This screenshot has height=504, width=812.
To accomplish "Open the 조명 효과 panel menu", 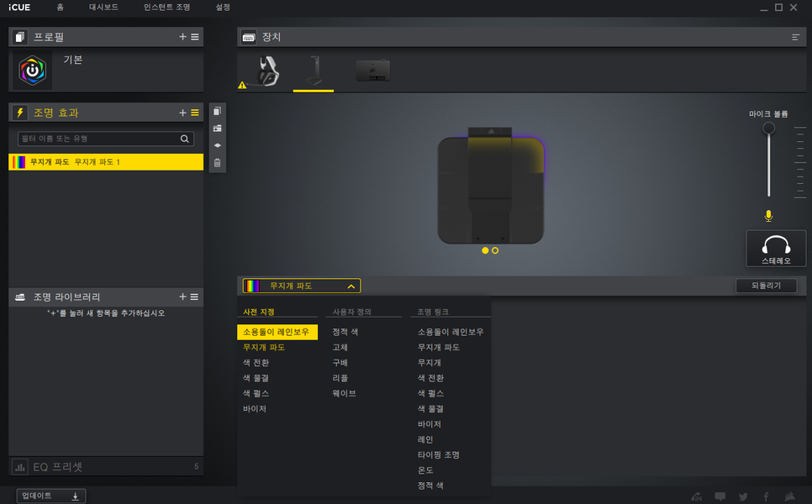I will [x=195, y=113].
